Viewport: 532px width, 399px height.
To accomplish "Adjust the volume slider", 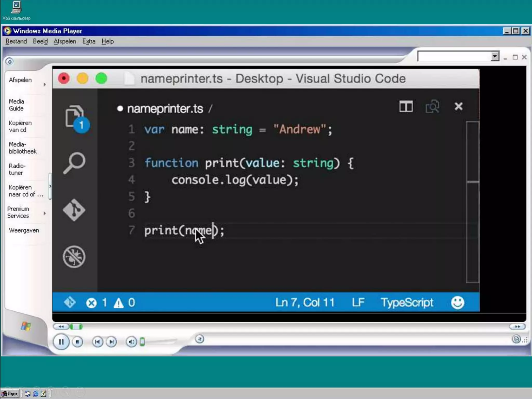I will click(142, 342).
